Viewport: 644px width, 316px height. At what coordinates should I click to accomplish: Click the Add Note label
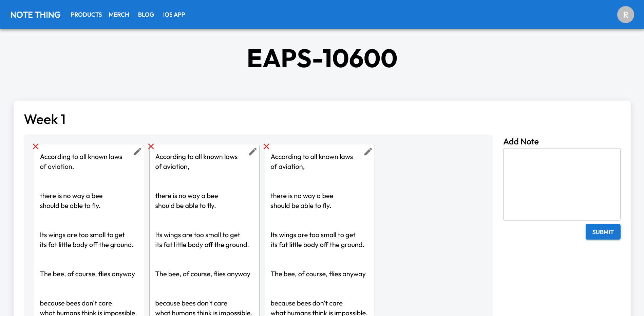pyautogui.click(x=521, y=142)
